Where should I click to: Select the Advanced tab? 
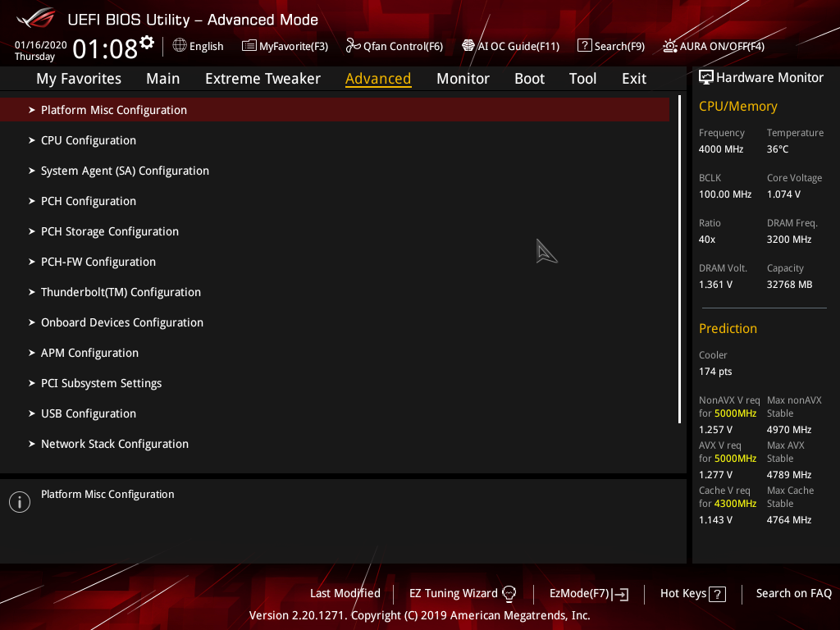coord(378,79)
